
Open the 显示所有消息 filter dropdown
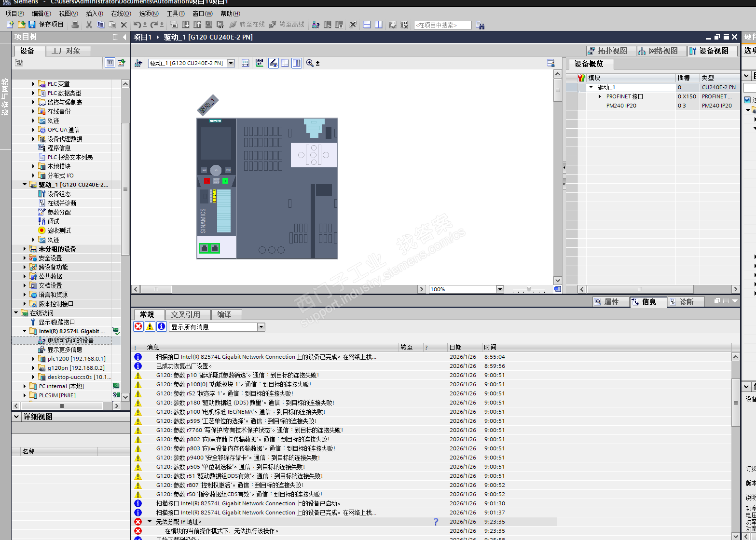[261, 327]
